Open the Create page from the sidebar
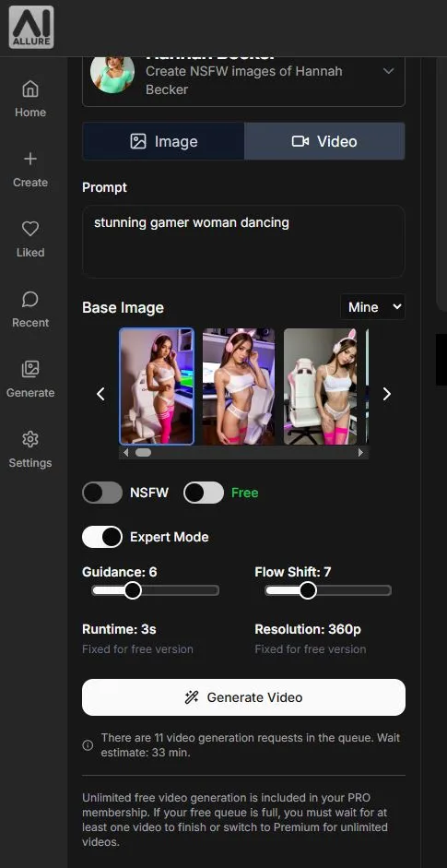Image resolution: width=447 pixels, height=868 pixels. [x=30, y=170]
